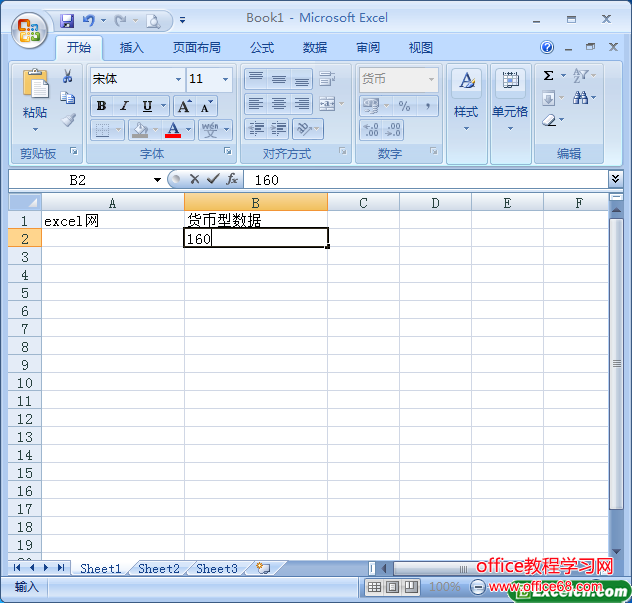The image size is (632, 603).
Task: Open print preview from quick access toolbar
Action: click(x=153, y=21)
